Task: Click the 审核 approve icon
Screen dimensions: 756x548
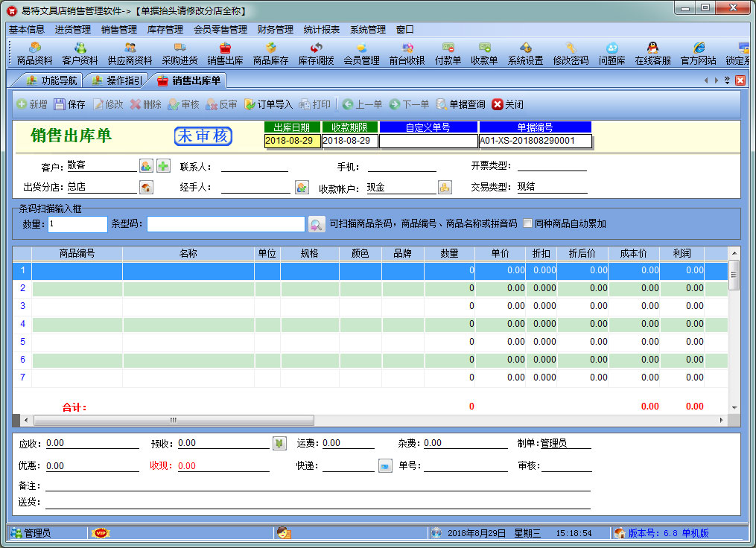Action: click(182, 104)
